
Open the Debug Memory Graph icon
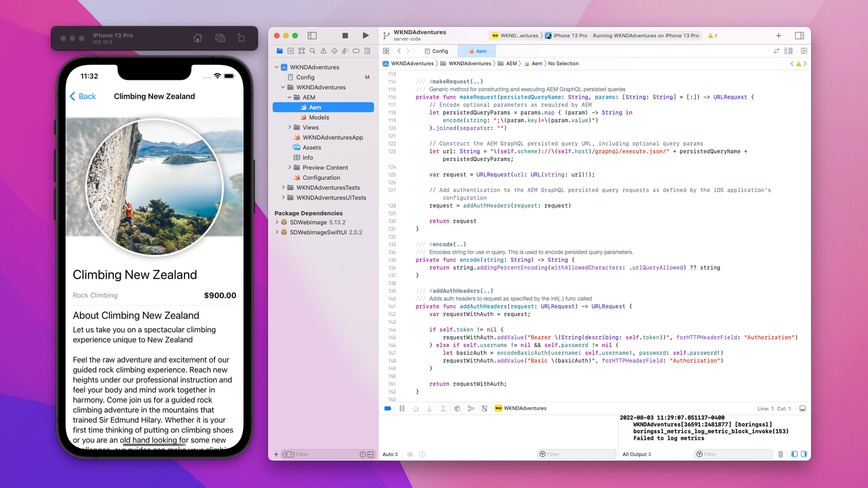click(x=471, y=408)
